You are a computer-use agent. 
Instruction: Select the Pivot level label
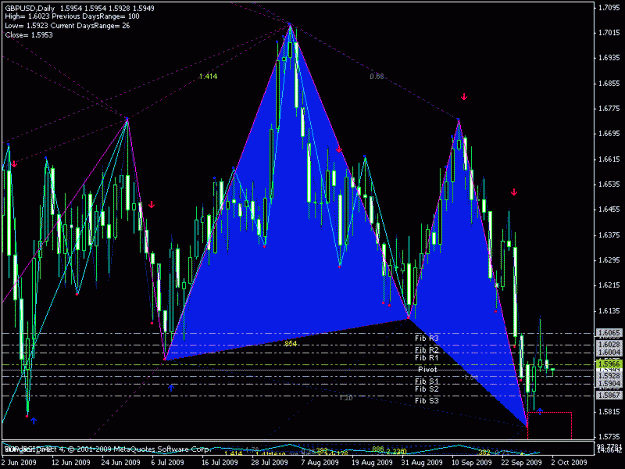[427, 370]
